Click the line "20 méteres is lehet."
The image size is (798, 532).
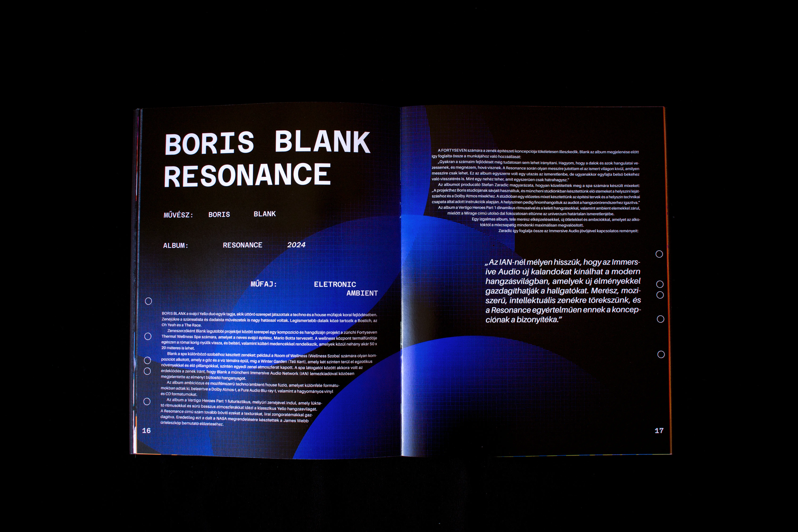[x=178, y=348]
